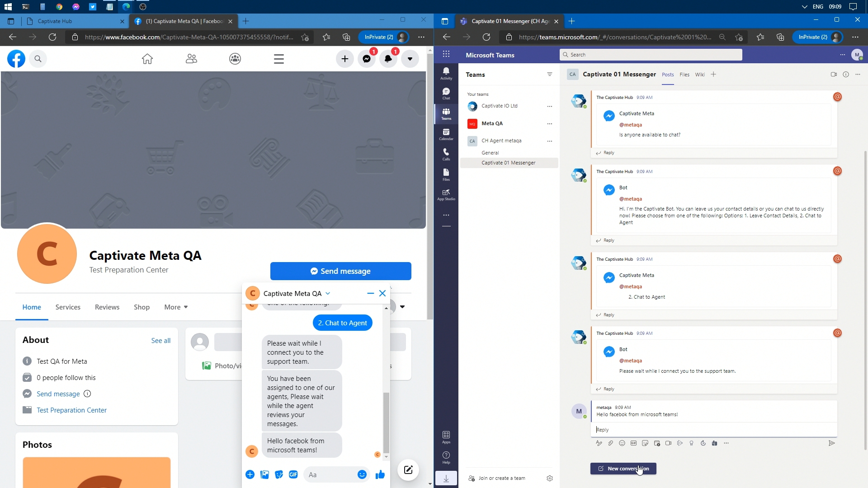
Task: Open Captivate Meta QA chat options chevron
Action: pos(328,293)
